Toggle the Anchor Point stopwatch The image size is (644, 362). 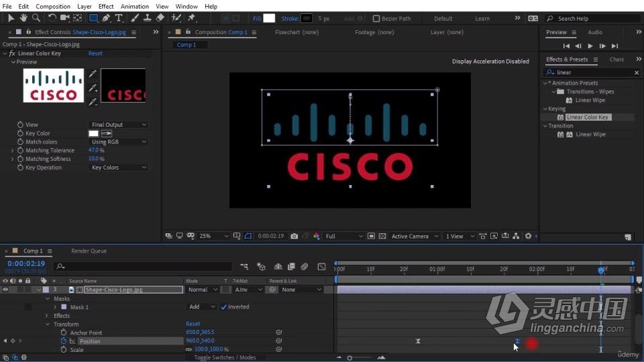point(63,333)
